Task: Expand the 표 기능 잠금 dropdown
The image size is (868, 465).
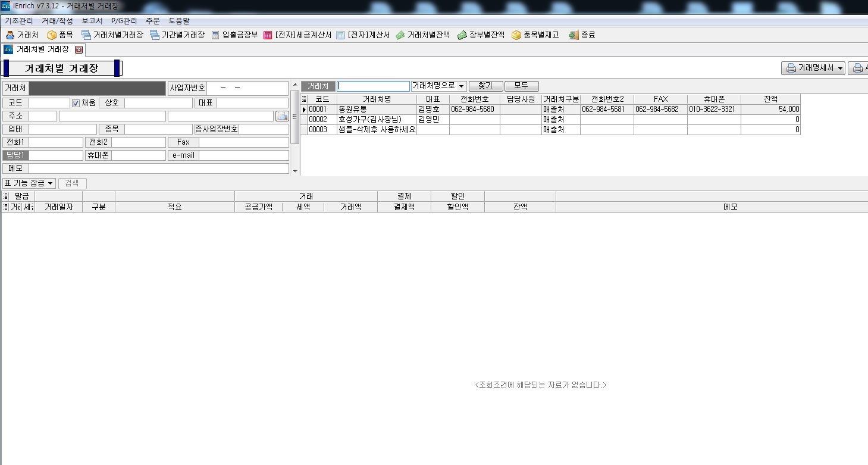Action: (x=29, y=183)
